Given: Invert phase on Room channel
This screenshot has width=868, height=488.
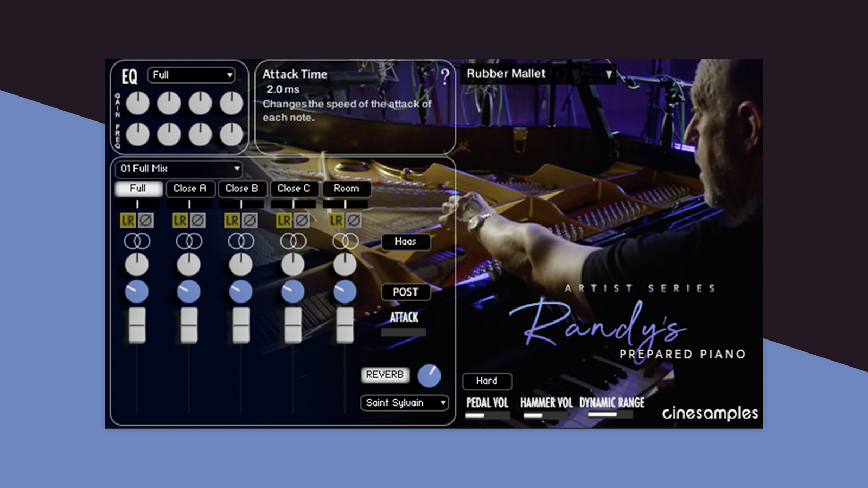Looking at the screenshot, I should pyautogui.click(x=354, y=220).
